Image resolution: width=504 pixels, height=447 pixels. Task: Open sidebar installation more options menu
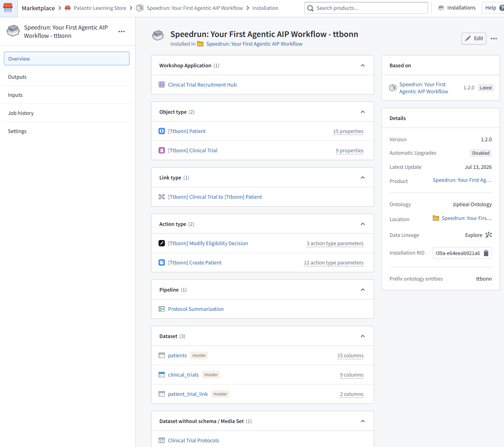point(122,31)
